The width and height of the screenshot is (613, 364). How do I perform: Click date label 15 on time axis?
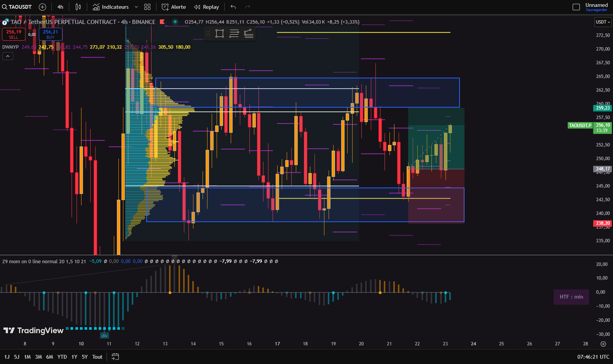tap(221, 343)
